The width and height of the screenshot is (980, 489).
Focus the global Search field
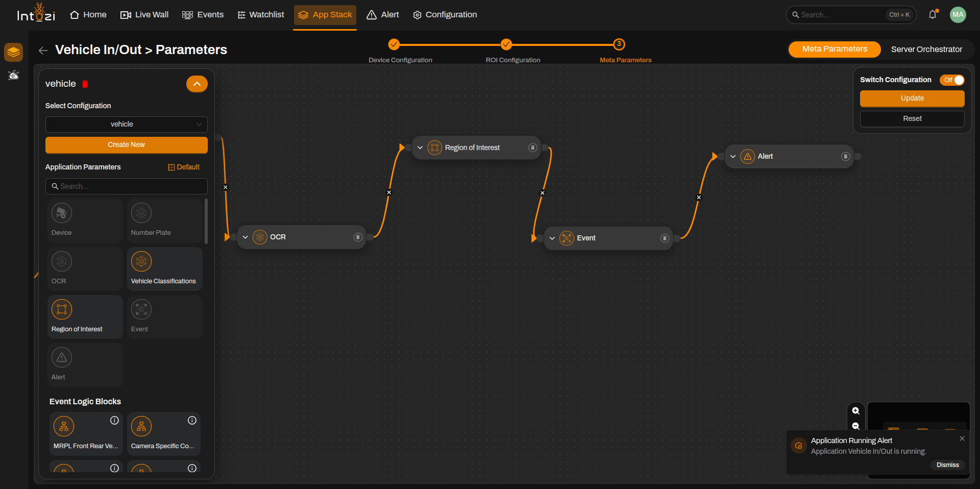click(x=851, y=15)
